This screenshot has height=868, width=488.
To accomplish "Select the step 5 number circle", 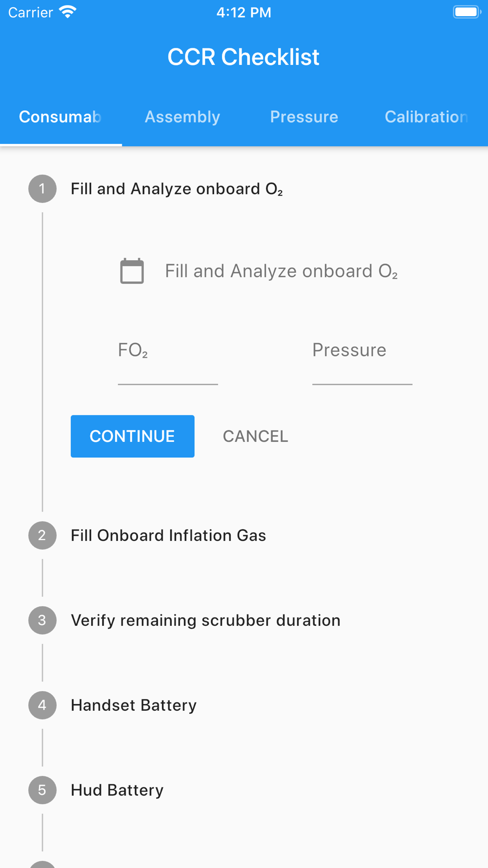I will (x=42, y=790).
